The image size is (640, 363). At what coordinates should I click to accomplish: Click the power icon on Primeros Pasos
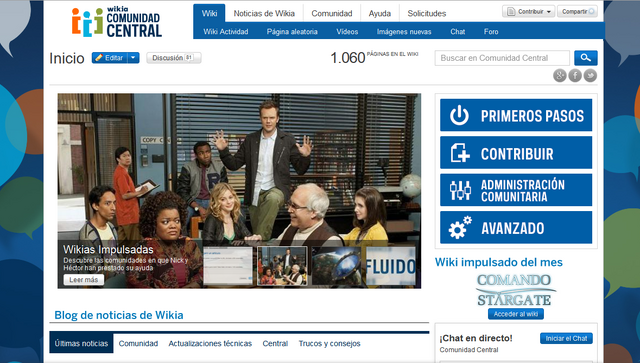click(459, 115)
